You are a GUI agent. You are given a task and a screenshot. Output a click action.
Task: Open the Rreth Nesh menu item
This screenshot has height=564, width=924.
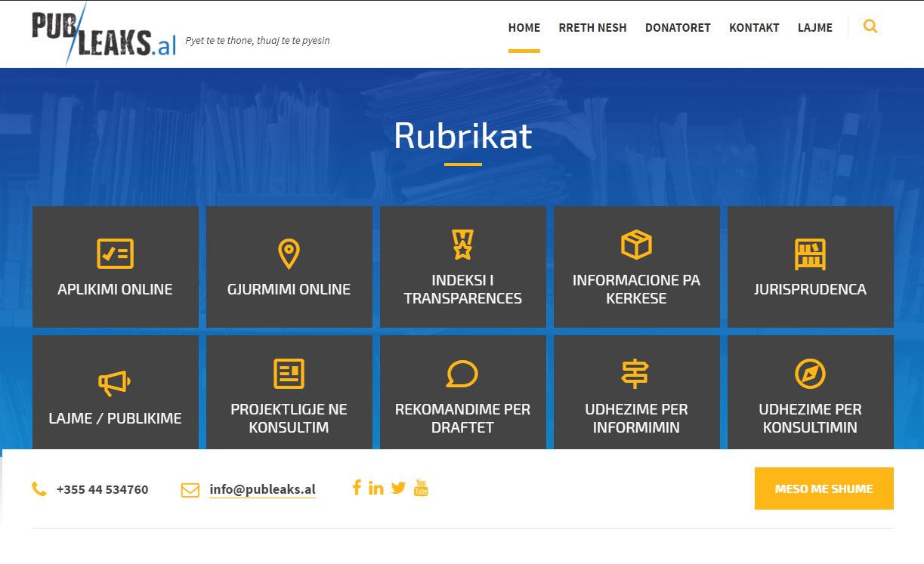coord(592,28)
